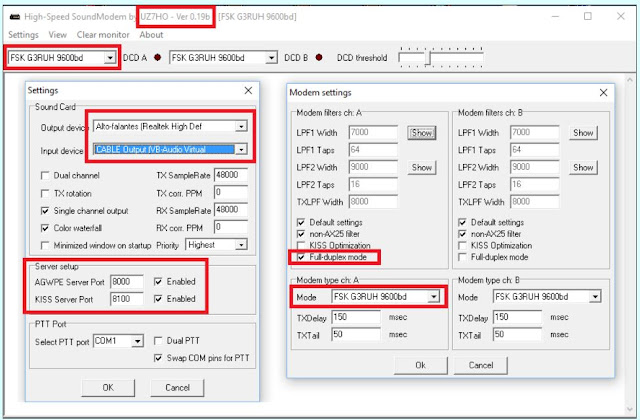Toggle Color waterfall checkbox
Image resolution: width=640 pixels, height=420 pixels.
[x=45, y=228]
